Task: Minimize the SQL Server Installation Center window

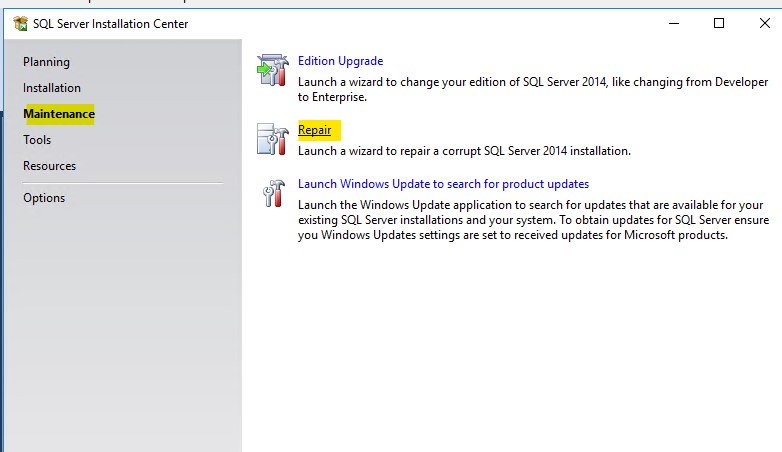Action: coord(674,23)
